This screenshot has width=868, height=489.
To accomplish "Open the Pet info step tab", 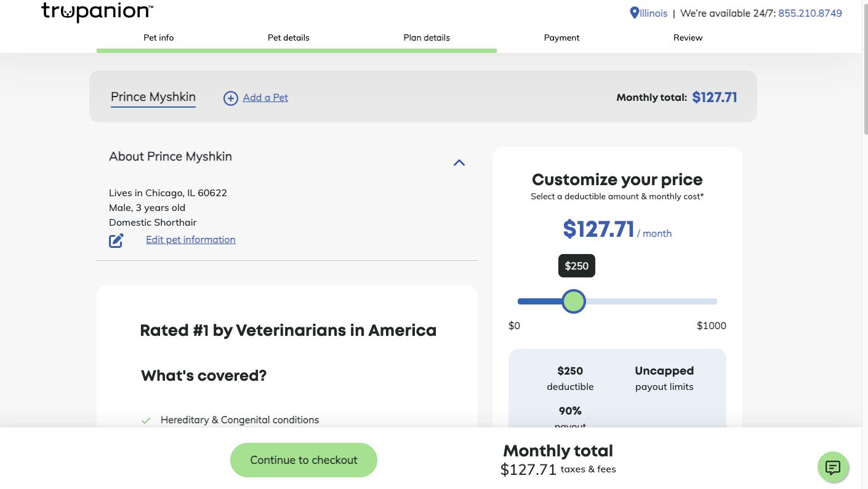I will tap(159, 38).
